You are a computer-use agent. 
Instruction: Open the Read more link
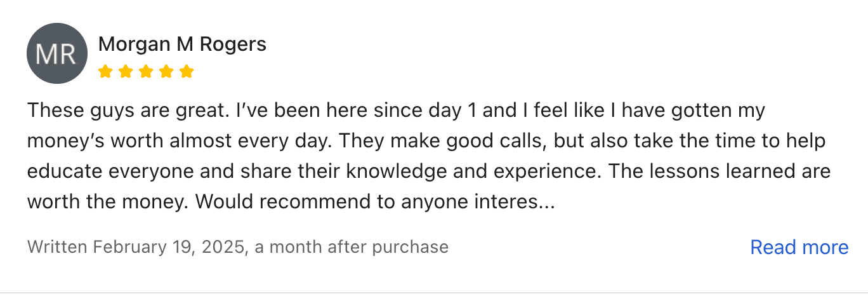click(799, 247)
